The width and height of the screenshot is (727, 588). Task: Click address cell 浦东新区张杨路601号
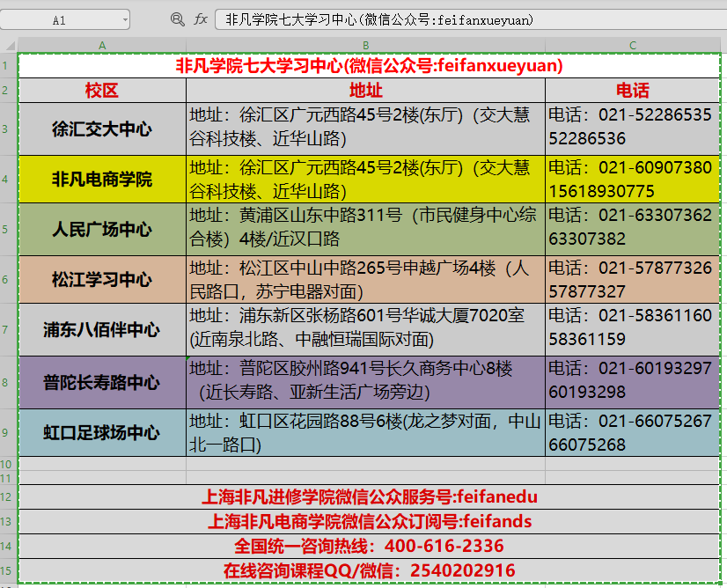[365, 330]
